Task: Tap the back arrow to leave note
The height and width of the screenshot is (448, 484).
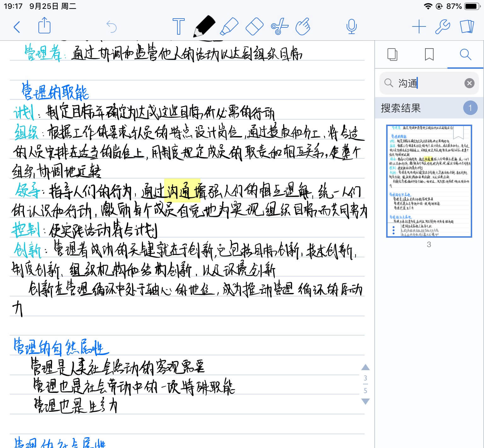Action: (17, 27)
